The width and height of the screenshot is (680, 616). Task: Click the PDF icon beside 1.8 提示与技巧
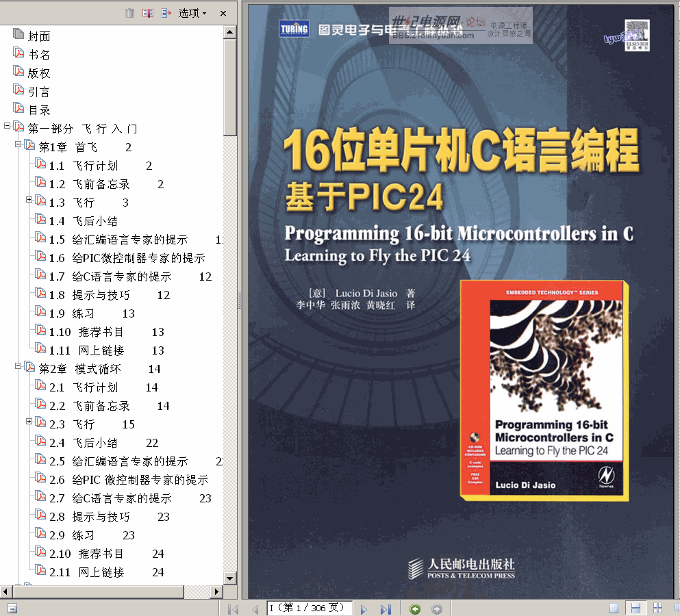[40, 294]
